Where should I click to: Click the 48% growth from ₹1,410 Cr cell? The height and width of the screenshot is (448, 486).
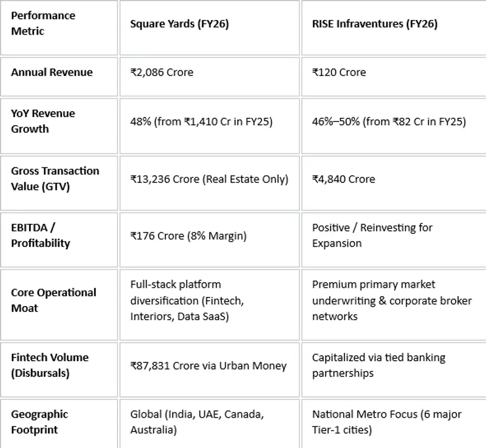[210, 126]
